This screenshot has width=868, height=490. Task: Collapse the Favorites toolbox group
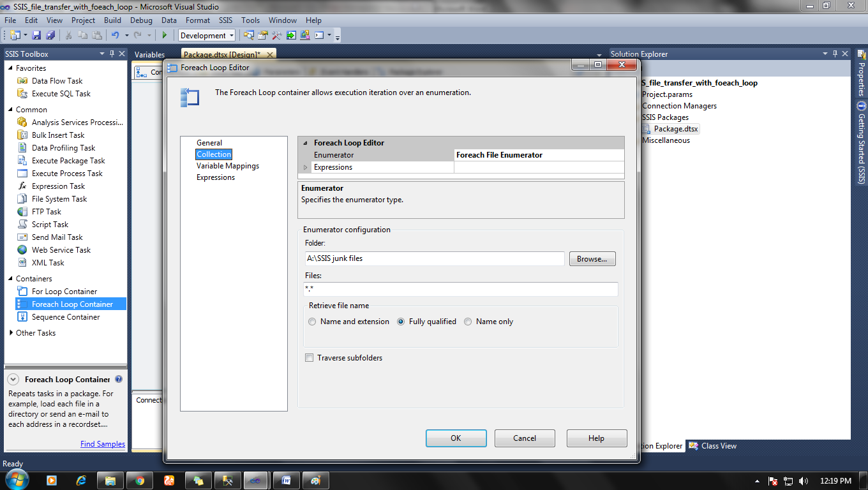pyautogui.click(x=10, y=68)
